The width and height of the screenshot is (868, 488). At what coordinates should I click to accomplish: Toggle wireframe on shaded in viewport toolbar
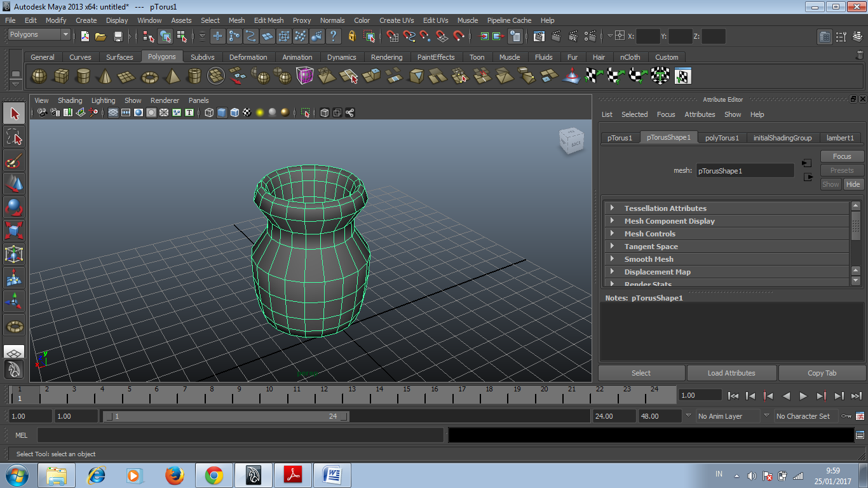click(x=233, y=112)
